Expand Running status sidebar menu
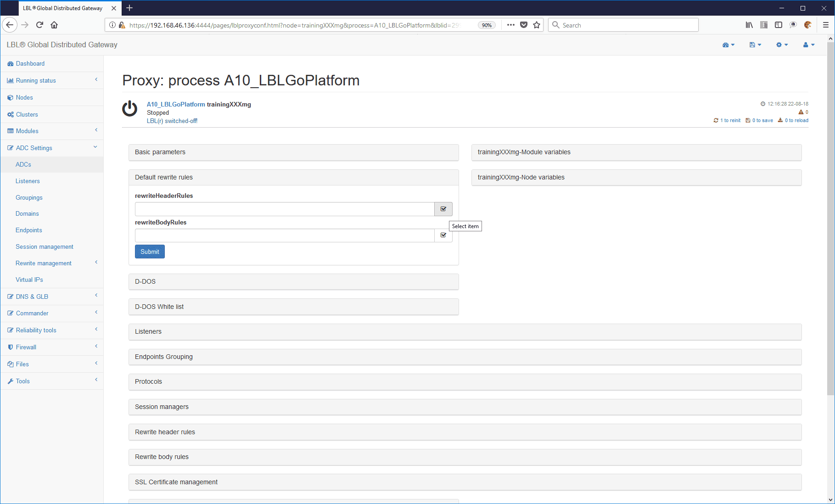The height and width of the screenshot is (504, 835). pyautogui.click(x=52, y=80)
